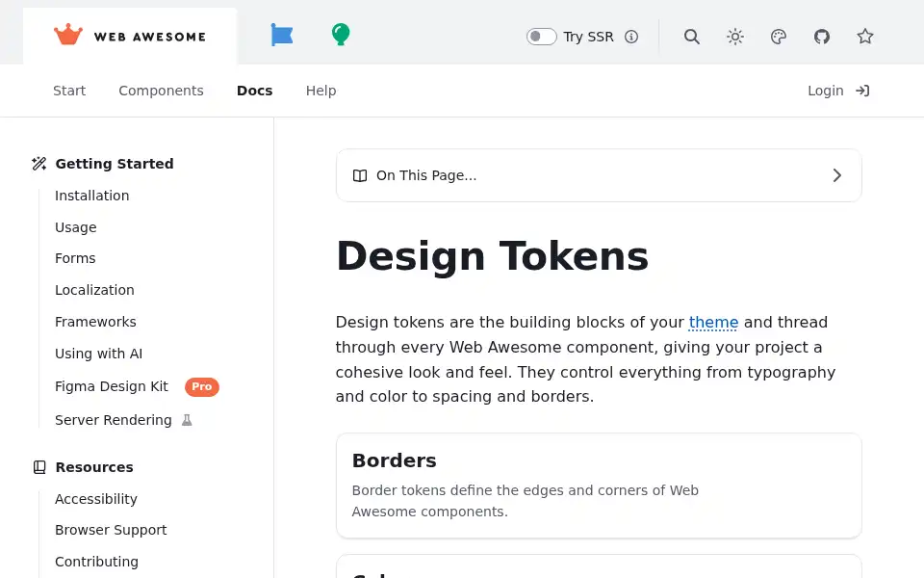Open the GitHub icon link

coord(821,37)
